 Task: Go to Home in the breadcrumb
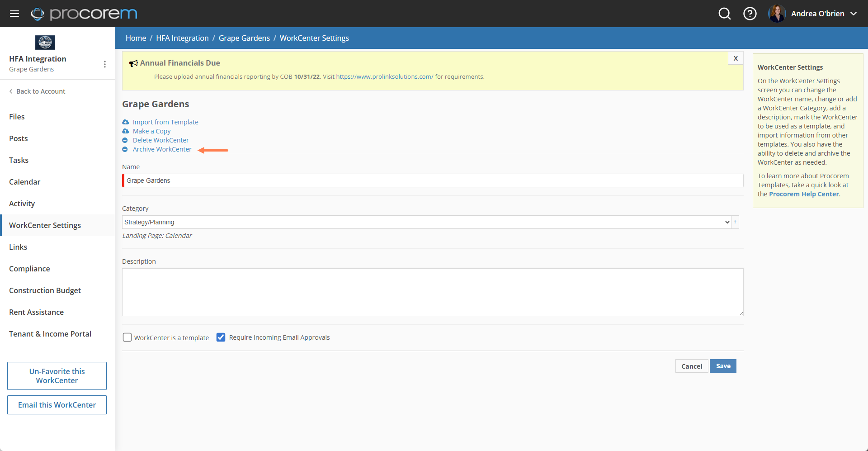[136, 38]
